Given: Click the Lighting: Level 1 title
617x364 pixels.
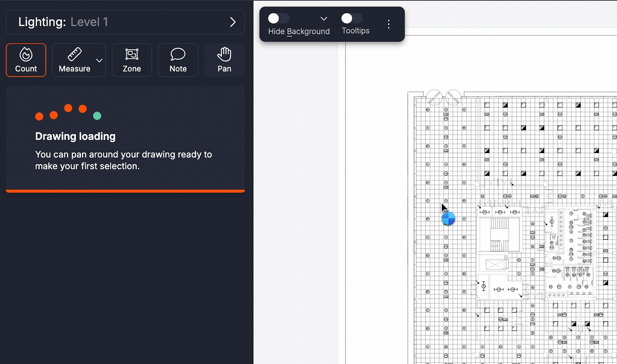Looking at the screenshot, I should tap(63, 22).
